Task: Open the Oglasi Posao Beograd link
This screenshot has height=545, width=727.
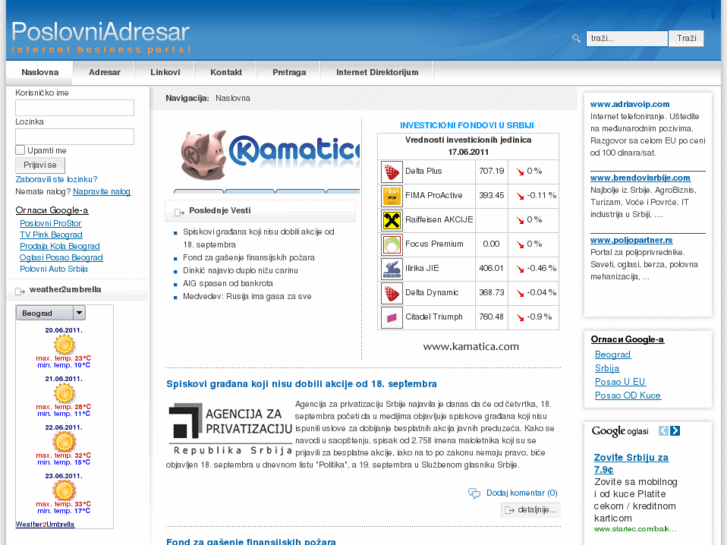Action: (x=61, y=257)
